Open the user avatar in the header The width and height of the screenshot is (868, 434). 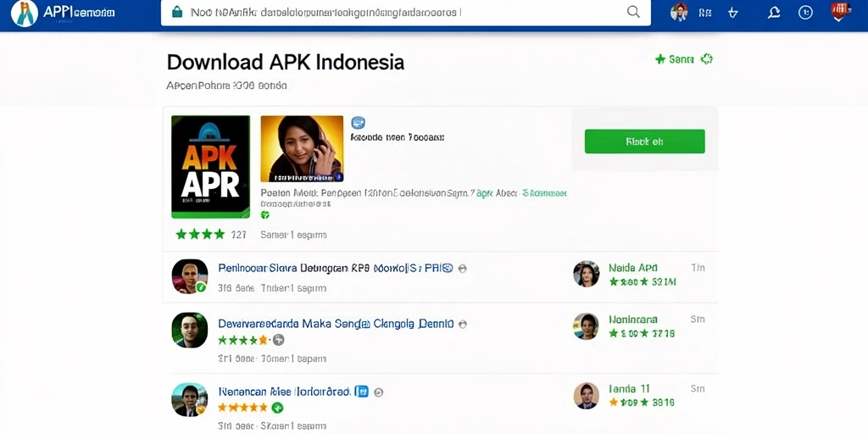click(679, 12)
